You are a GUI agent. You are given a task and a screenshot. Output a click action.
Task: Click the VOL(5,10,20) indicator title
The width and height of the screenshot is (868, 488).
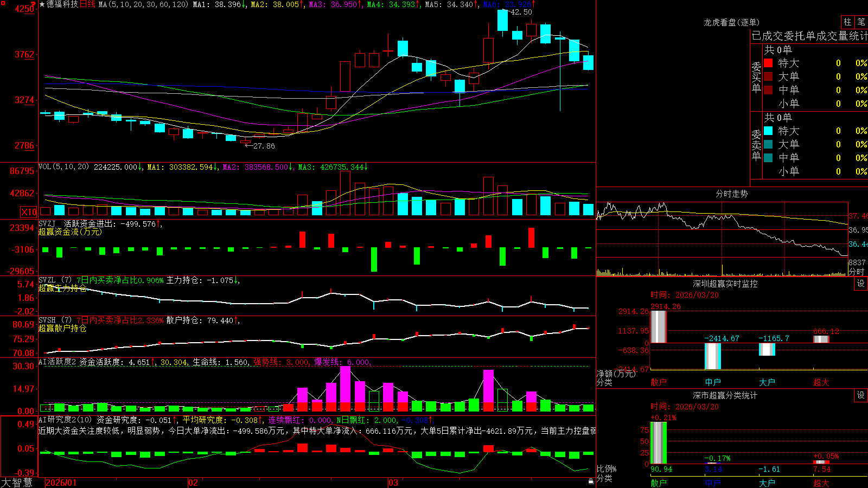63,167
